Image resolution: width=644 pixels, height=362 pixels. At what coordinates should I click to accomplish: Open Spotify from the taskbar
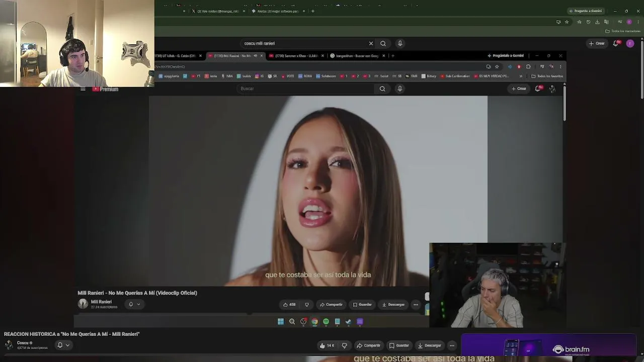tap(326, 322)
